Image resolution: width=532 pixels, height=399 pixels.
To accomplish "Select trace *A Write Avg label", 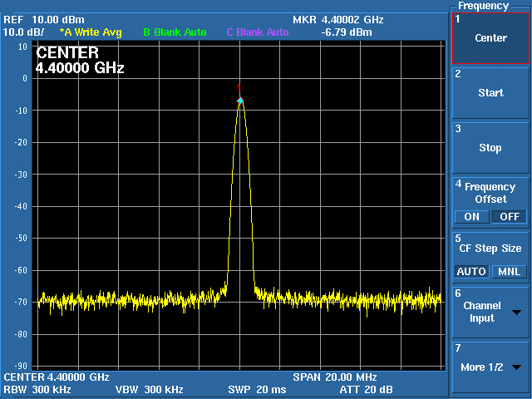I will click(x=91, y=32).
